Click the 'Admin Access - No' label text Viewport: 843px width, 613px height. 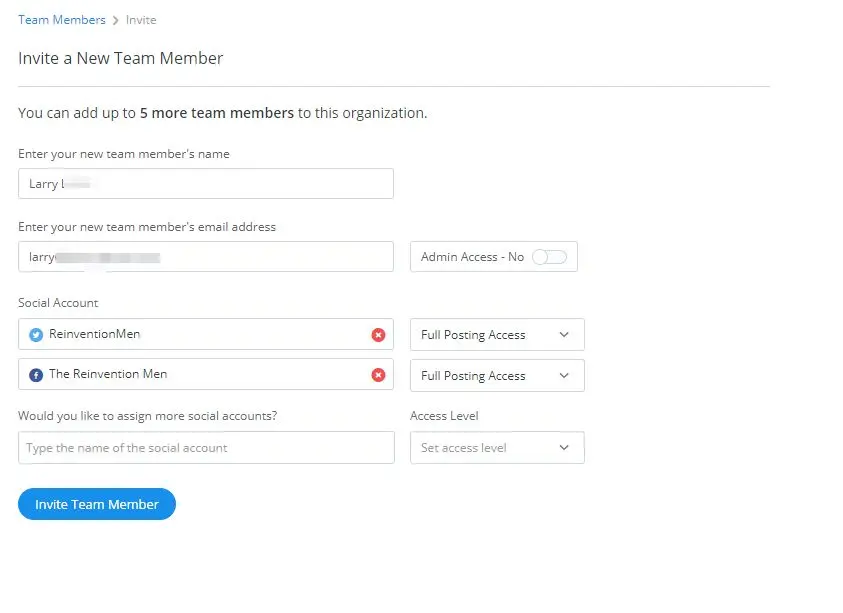[472, 257]
